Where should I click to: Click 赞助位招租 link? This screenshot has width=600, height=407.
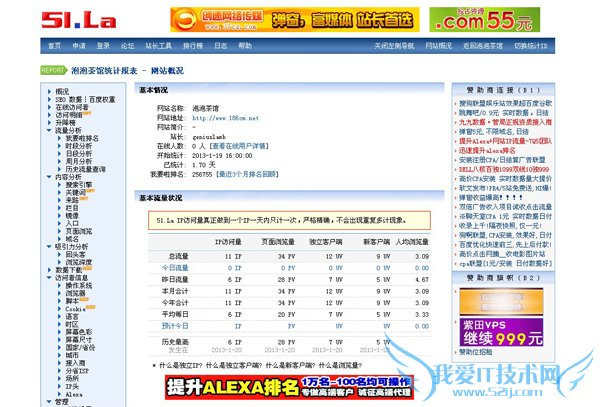(x=475, y=352)
